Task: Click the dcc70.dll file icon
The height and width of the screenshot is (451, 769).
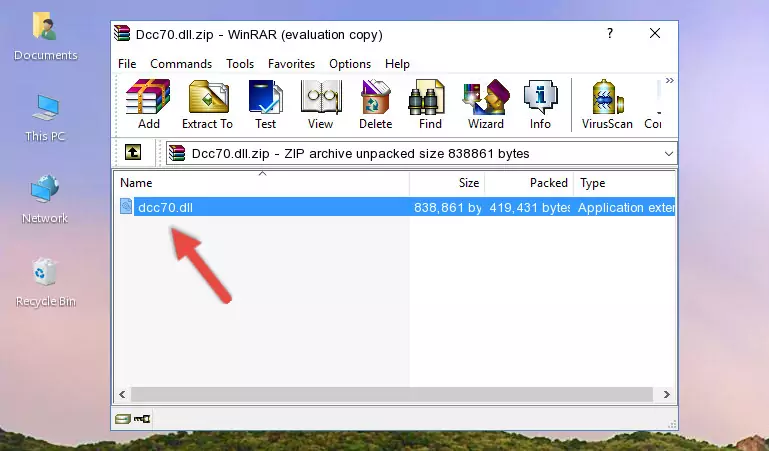Action: (126, 206)
